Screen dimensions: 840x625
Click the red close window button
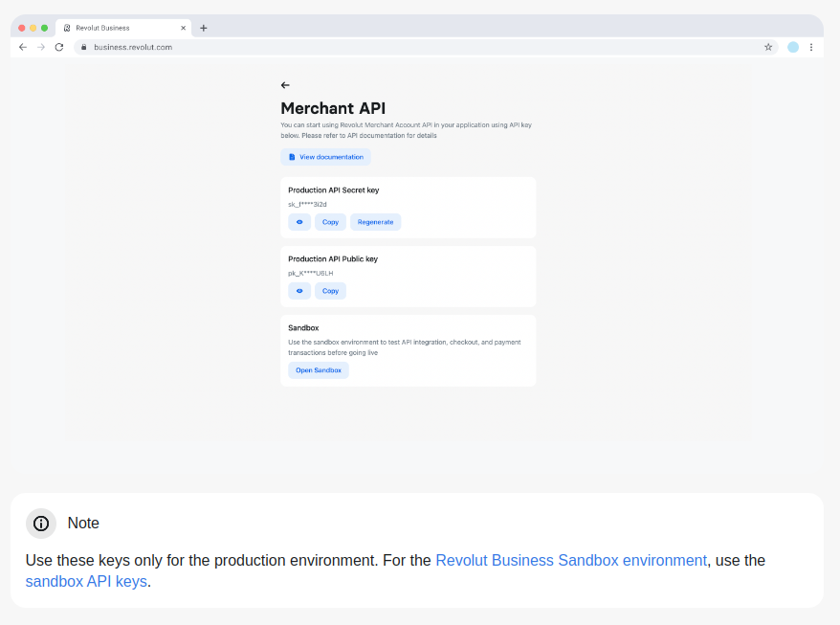(x=22, y=28)
